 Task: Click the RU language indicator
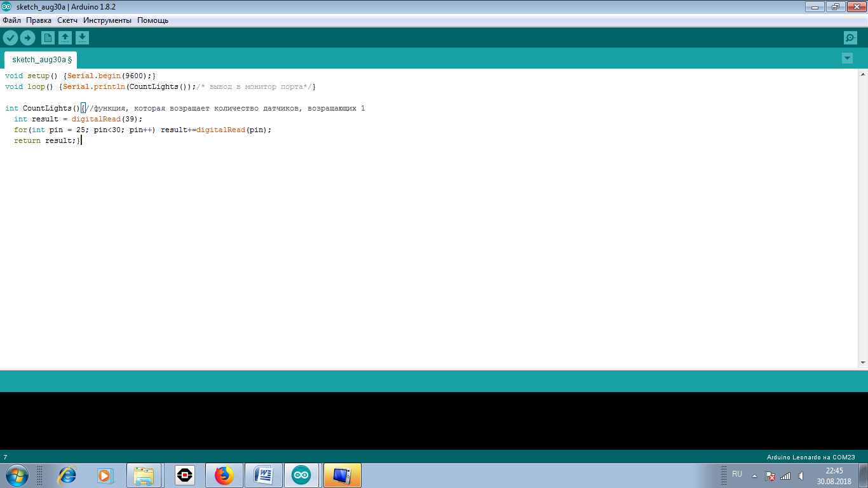737,474
